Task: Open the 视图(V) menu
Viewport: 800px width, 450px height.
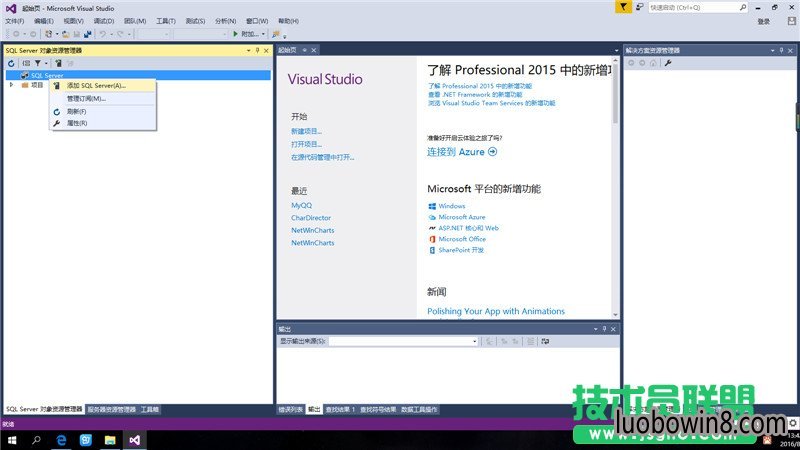Action: tap(73, 21)
